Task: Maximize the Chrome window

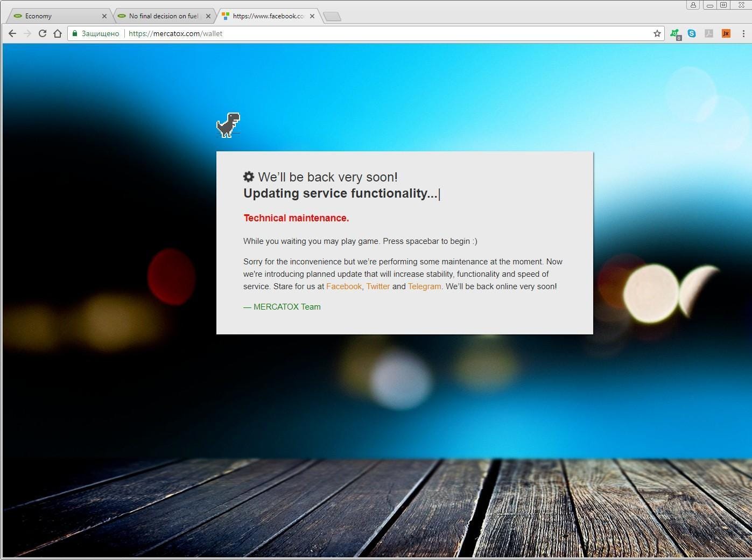Action: tap(723, 5)
